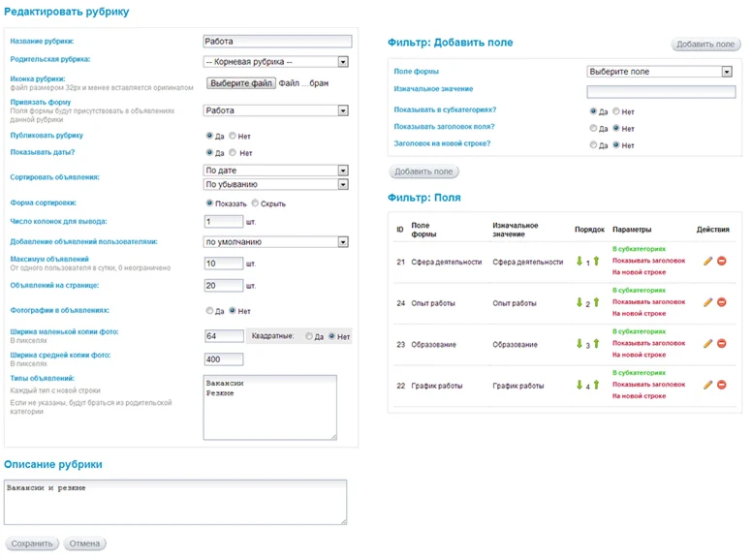The image size is (752, 560).
Task: Move the Сфера деятельности field down with the arrow
Action: pos(580,261)
